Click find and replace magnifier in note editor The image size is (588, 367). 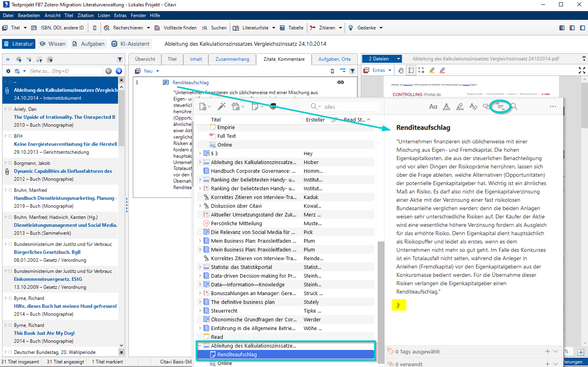click(514, 106)
